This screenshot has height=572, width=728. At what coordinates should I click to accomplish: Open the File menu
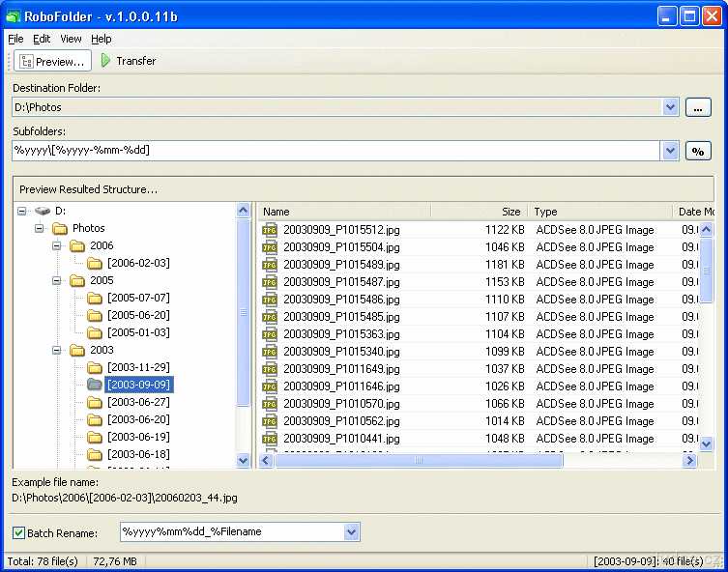tap(15, 39)
